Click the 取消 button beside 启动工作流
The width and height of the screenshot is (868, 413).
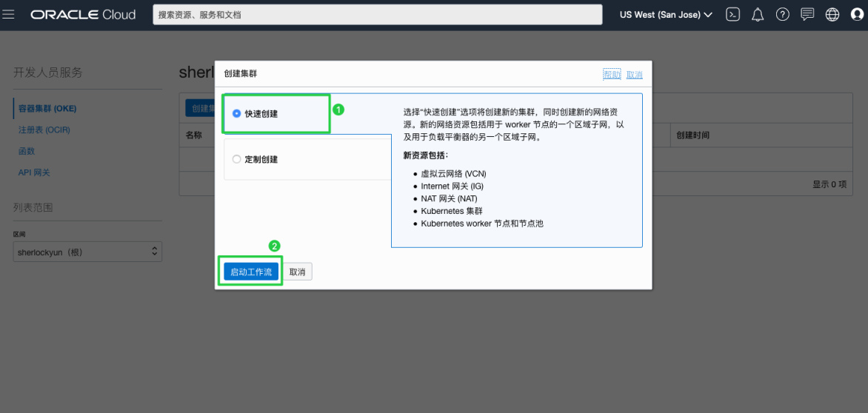[x=297, y=272]
